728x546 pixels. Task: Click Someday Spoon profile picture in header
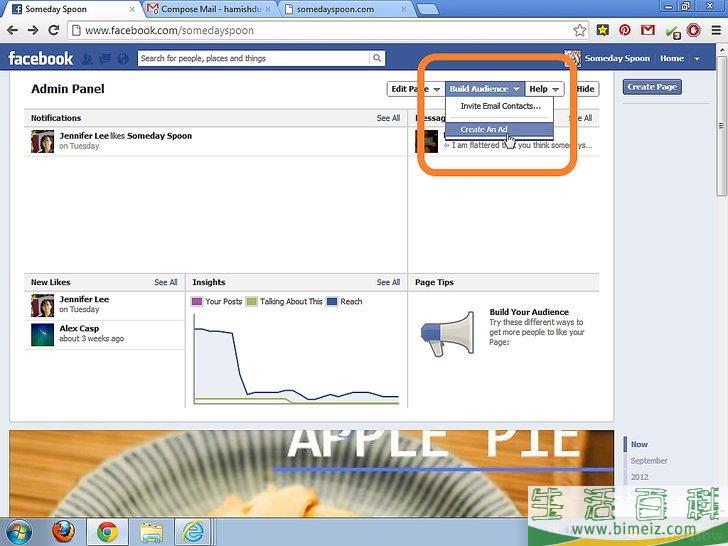pyautogui.click(x=572, y=58)
